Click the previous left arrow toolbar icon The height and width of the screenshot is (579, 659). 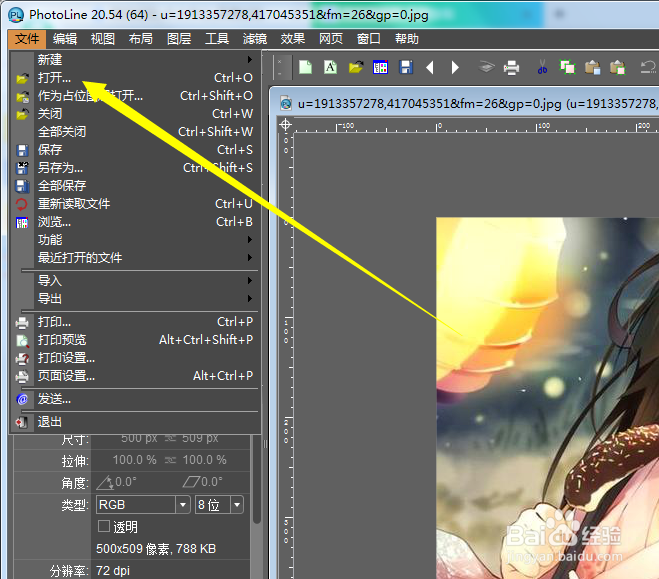click(x=430, y=67)
